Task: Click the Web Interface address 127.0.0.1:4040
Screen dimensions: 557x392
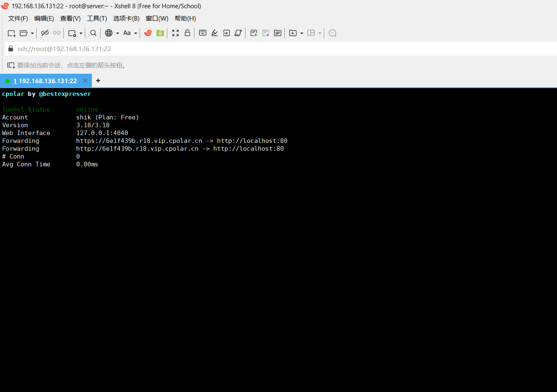Action: (102, 133)
